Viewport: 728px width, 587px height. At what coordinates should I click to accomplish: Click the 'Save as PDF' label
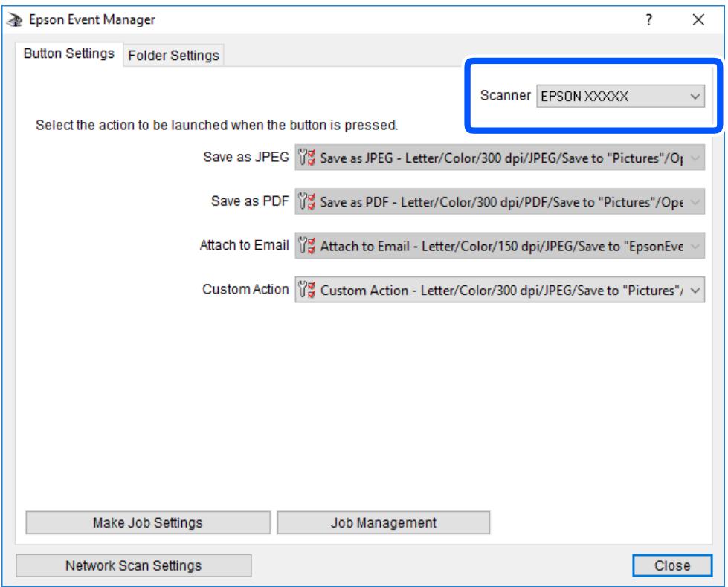250,201
